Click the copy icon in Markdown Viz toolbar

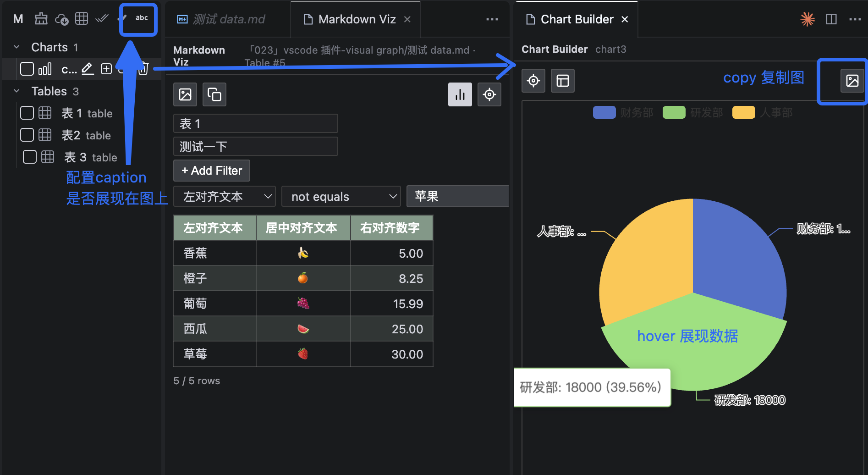click(x=214, y=94)
